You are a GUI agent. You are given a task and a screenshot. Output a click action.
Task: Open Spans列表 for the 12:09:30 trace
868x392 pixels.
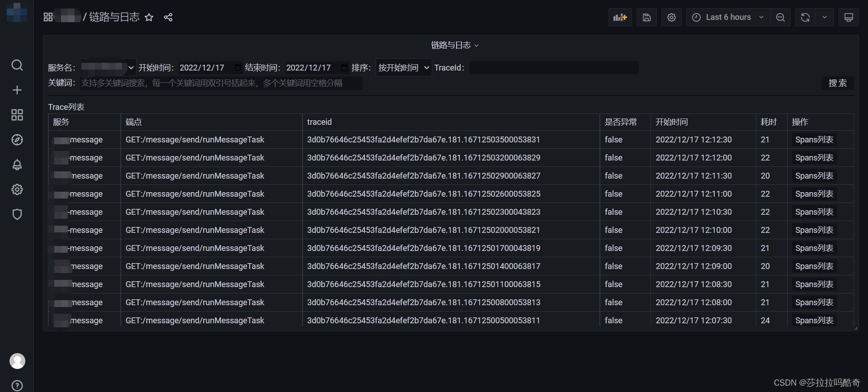[814, 248]
